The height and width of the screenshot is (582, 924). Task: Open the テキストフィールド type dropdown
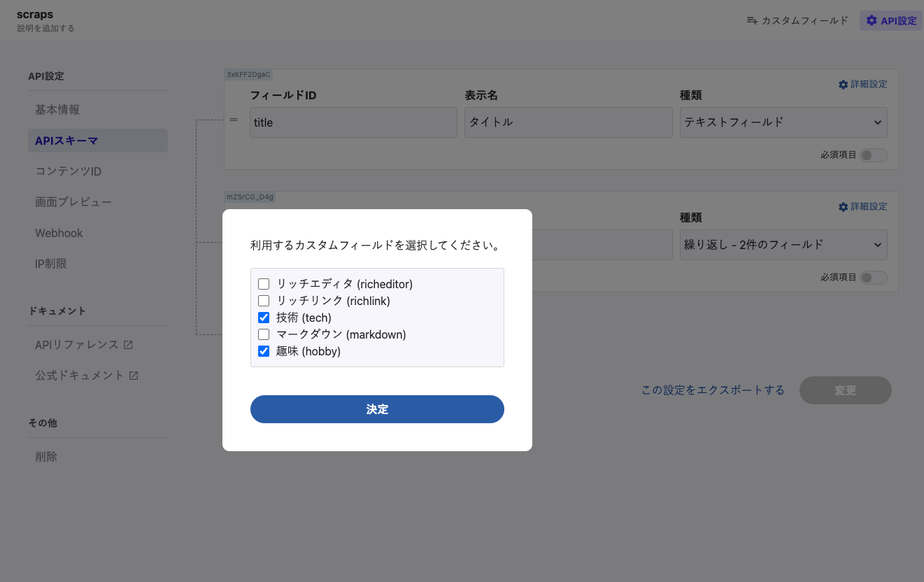coord(783,122)
